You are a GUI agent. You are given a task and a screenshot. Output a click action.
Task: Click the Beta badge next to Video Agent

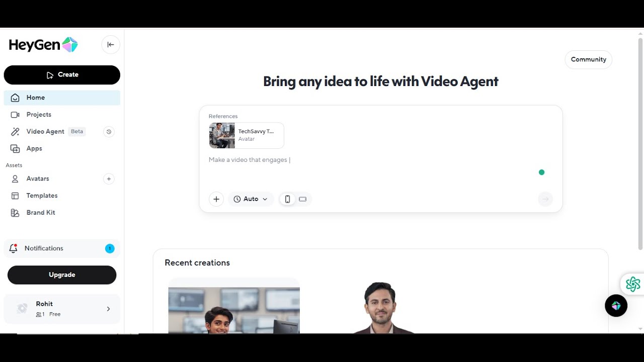[77, 132]
